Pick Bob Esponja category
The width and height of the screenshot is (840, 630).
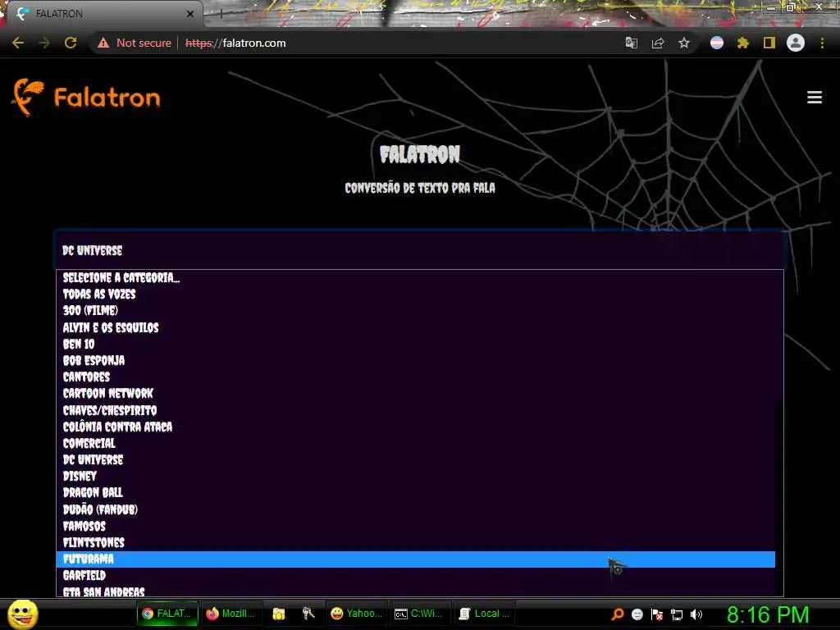[416, 361]
